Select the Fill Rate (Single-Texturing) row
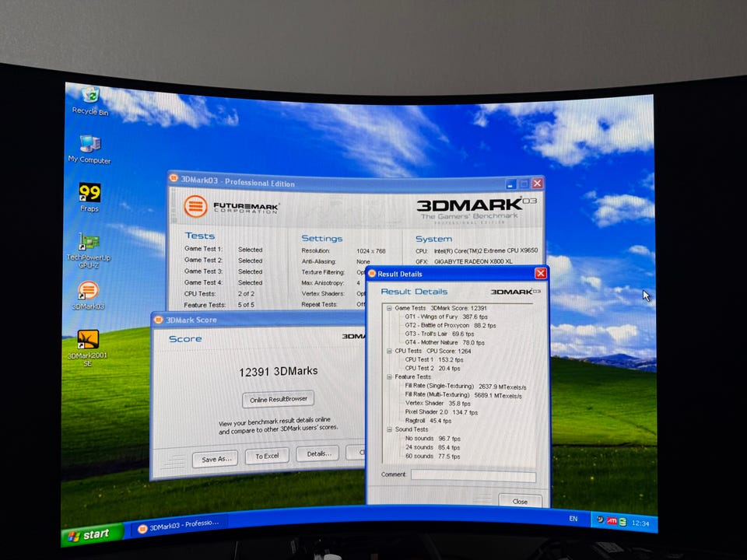Viewport: 747px width, 560px height. pyautogui.click(x=465, y=387)
